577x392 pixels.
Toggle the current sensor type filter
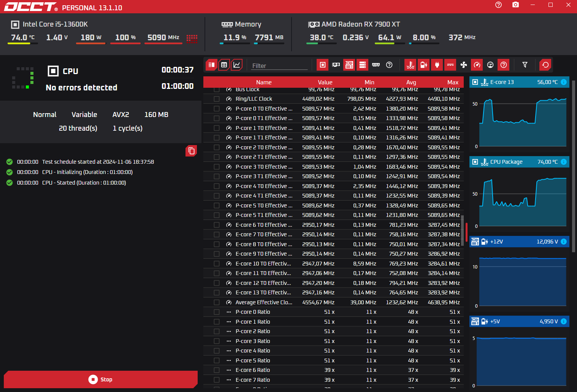[x=450, y=65]
